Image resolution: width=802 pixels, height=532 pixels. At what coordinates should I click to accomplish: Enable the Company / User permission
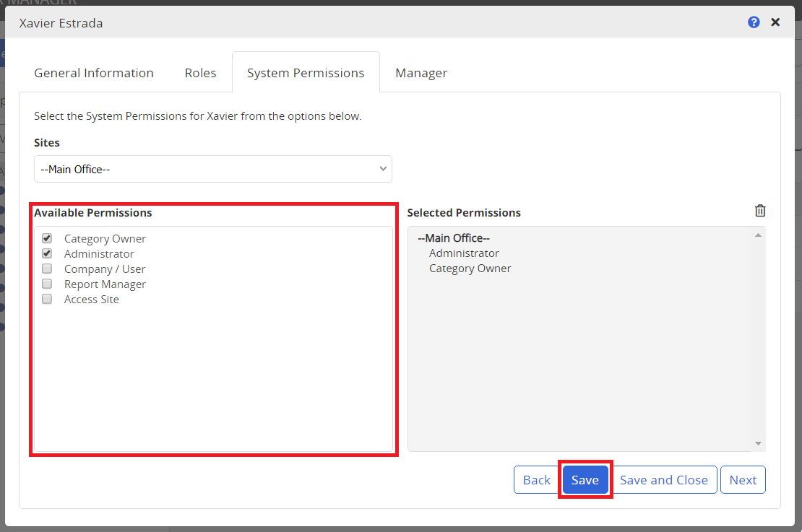click(46, 268)
